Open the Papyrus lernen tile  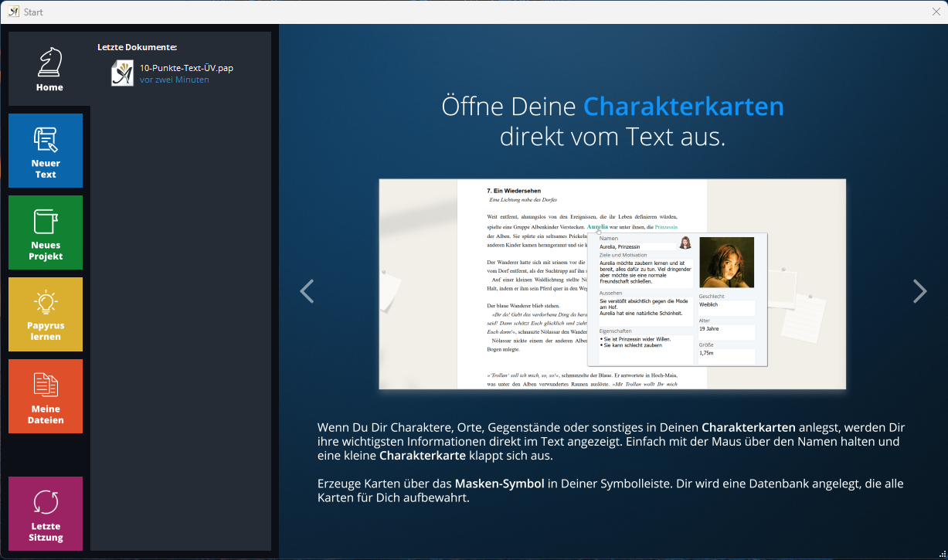[x=46, y=314]
